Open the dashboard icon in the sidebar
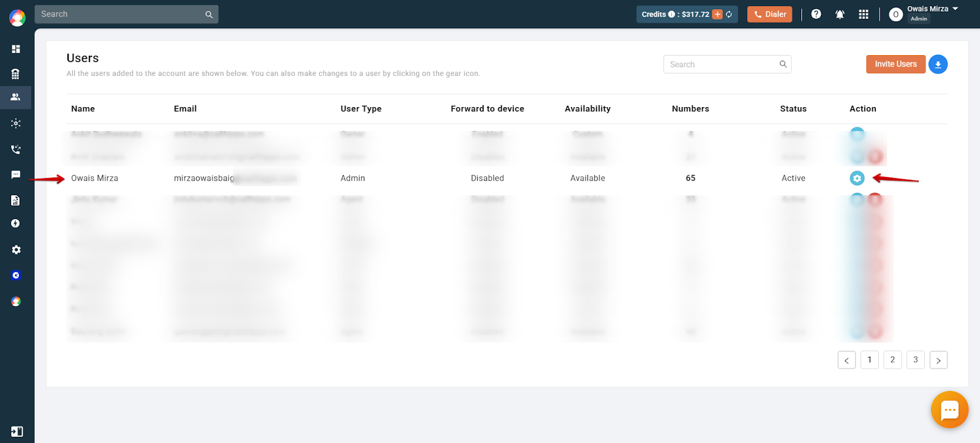The height and width of the screenshot is (443, 980). tap(16, 49)
